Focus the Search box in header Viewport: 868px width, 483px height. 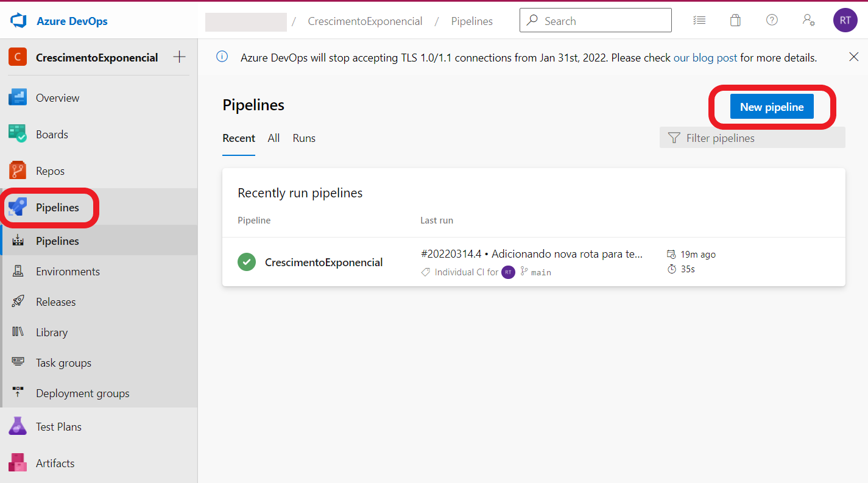tap(596, 20)
